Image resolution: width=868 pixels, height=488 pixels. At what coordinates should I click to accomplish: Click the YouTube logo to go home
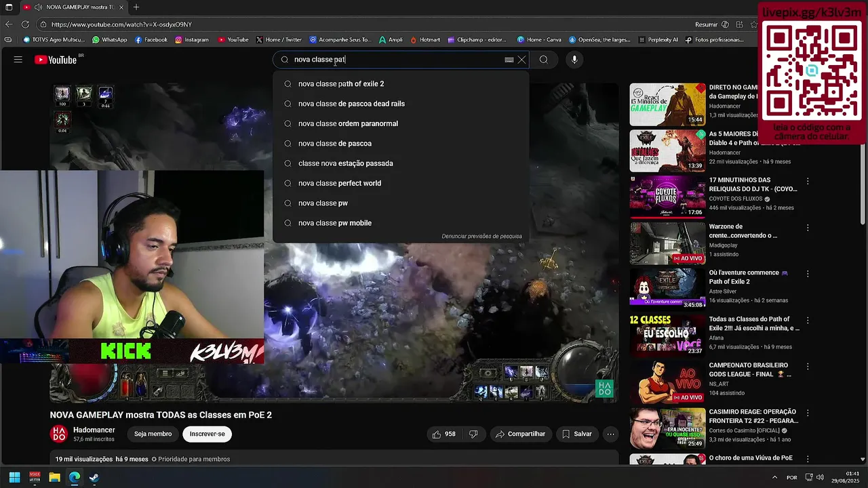pos(56,60)
